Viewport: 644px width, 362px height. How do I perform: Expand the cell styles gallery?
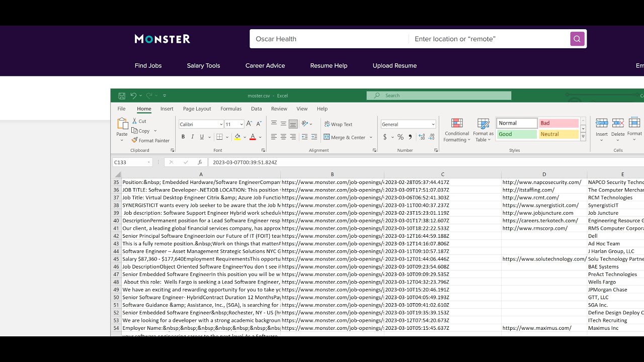(583, 137)
